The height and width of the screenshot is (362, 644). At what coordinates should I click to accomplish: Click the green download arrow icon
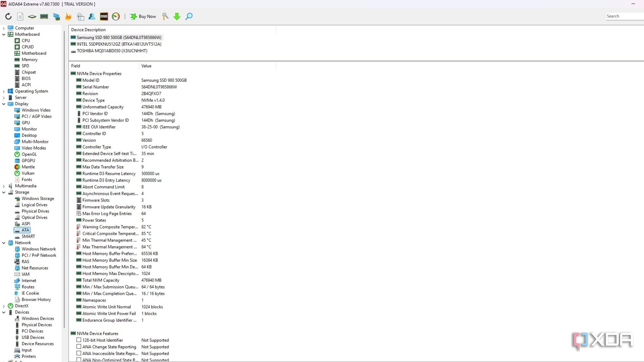[x=177, y=16]
